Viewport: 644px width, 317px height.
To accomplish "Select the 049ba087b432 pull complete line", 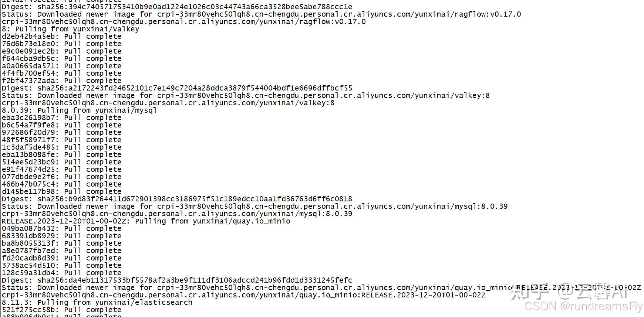I will click(61, 229).
